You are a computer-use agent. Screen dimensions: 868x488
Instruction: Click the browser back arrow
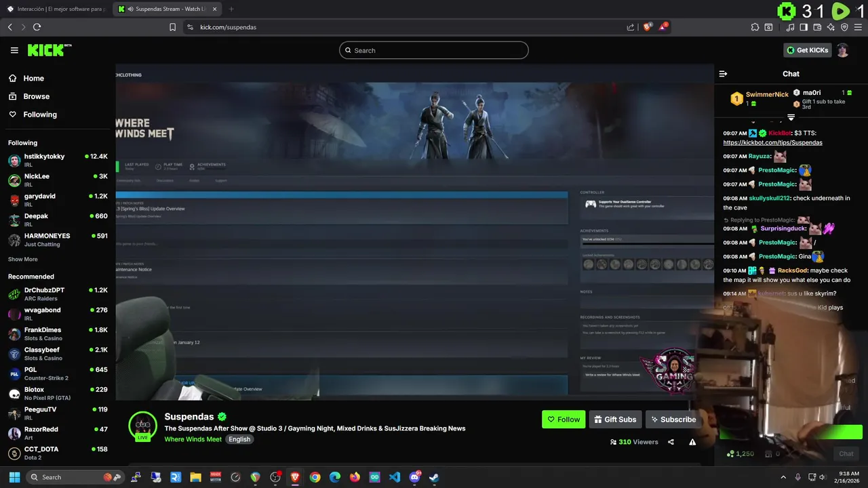[10, 27]
